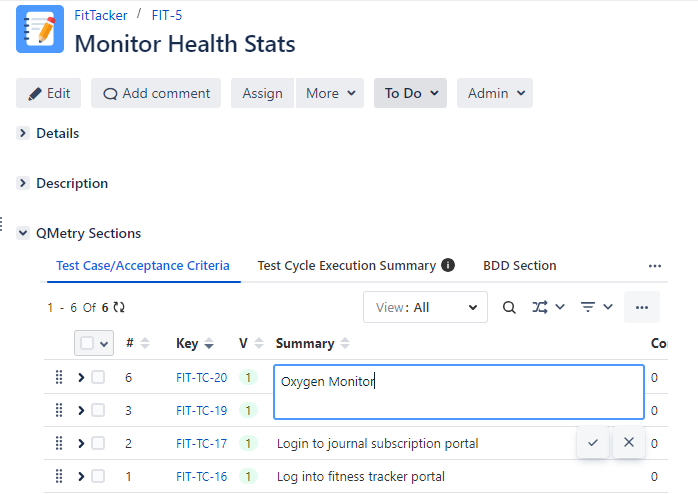Screen dimensions: 698x494
Task: Open the FIT-5 breadcrumb link
Action: coord(166,15)
